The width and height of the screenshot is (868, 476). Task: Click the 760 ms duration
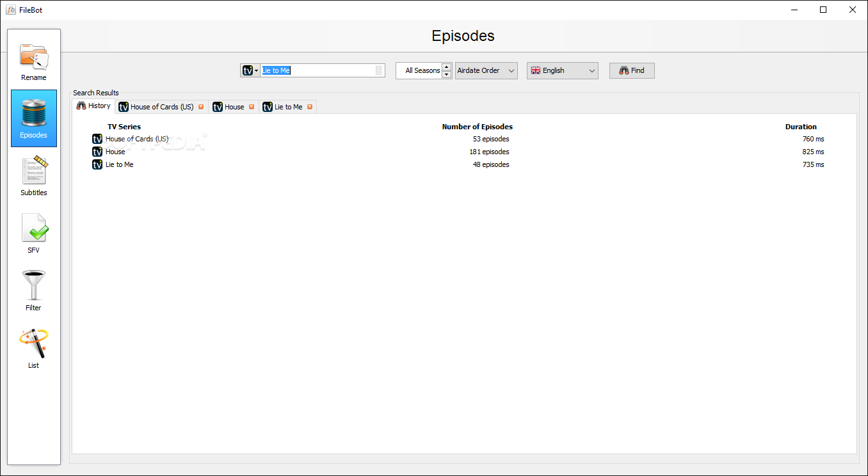coord(813,139)
